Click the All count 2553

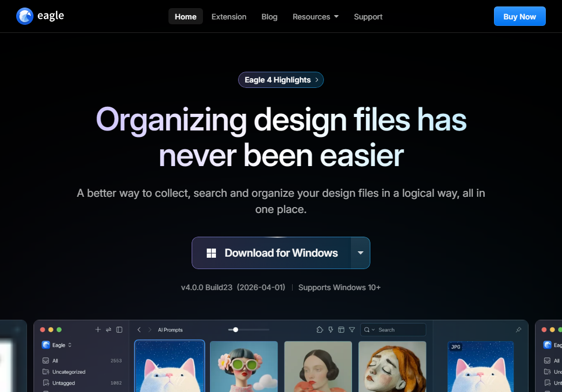(x=116, y=361)
